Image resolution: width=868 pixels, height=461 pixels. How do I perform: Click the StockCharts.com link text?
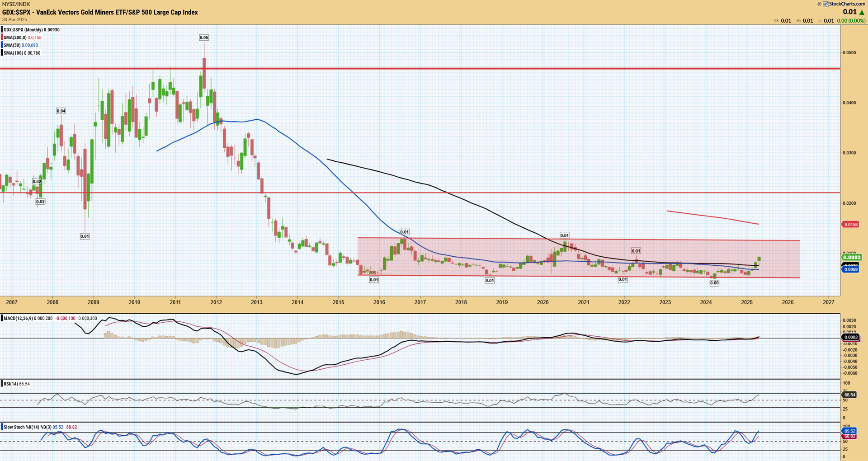[x=847, y=4]
